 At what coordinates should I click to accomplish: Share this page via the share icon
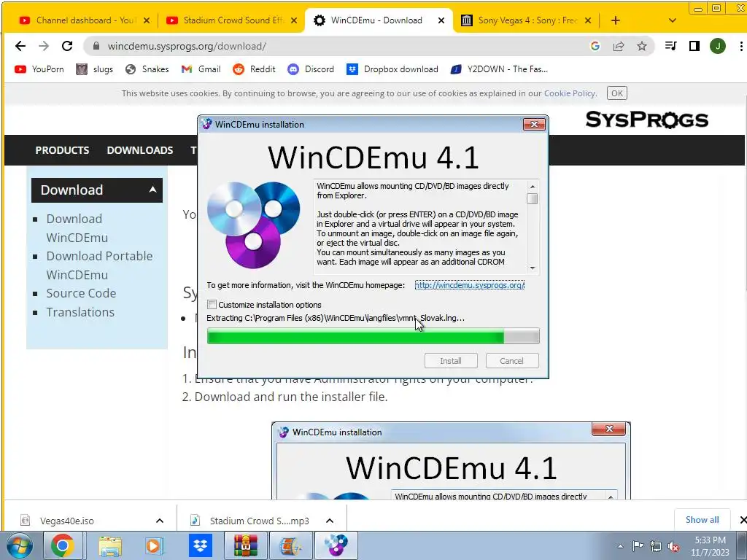click(619, 46)
